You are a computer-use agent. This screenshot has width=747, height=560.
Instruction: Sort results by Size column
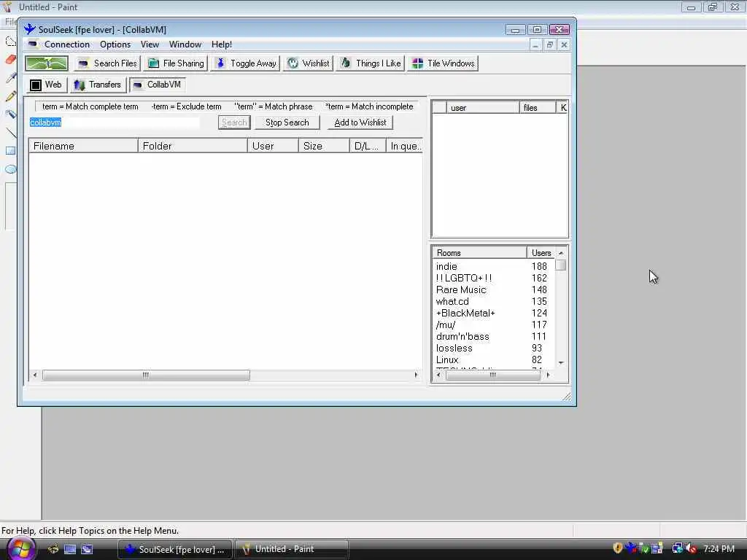(x=324, y=146)
